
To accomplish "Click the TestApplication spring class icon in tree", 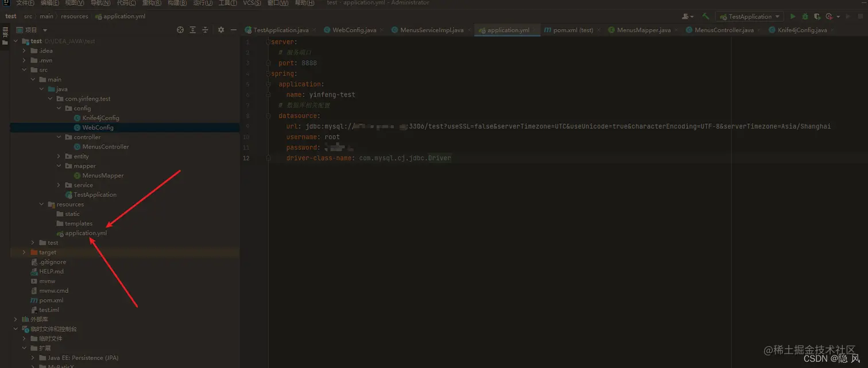I will point(68,195).
